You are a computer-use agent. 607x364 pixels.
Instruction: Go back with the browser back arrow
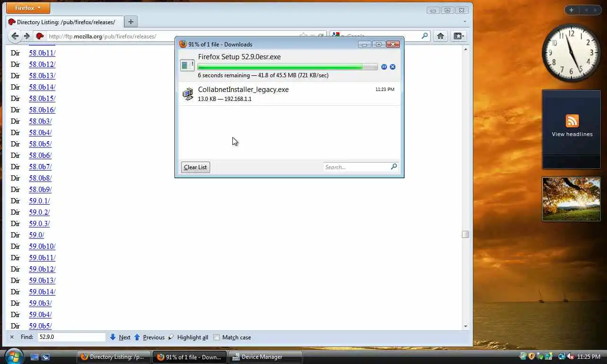coord(15,36)
